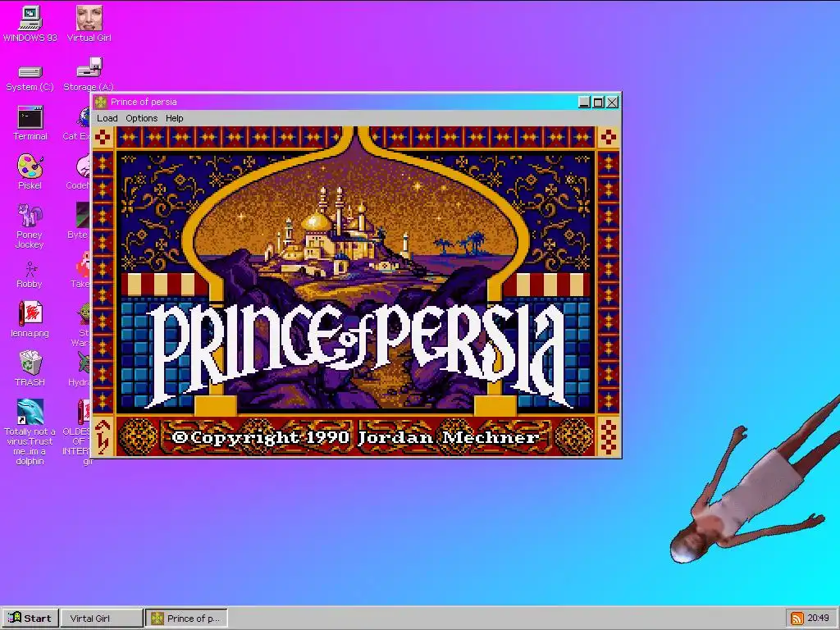Click the Copyright 1990 Jordan Mechner text

[x=355, y=437]
